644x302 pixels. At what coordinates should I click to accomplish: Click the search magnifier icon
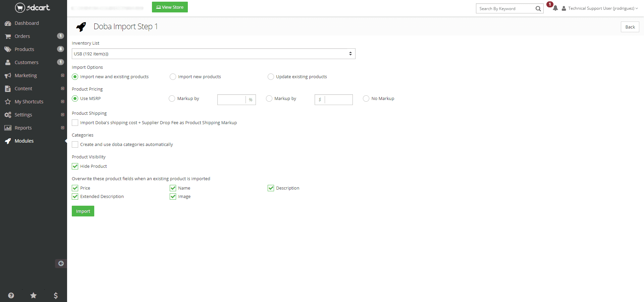pyautogui.click(x=538, y=9)
